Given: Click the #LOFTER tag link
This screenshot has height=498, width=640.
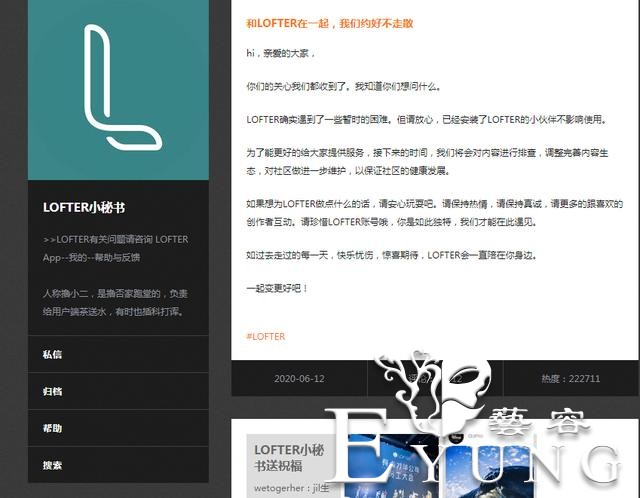Looking at the screenshot, I should point(266,336).
